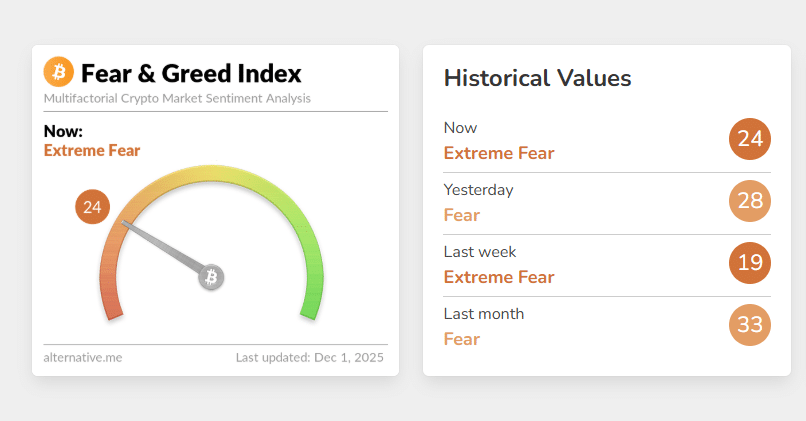
Task: Click the Last month label
Action: coord(484,314)
